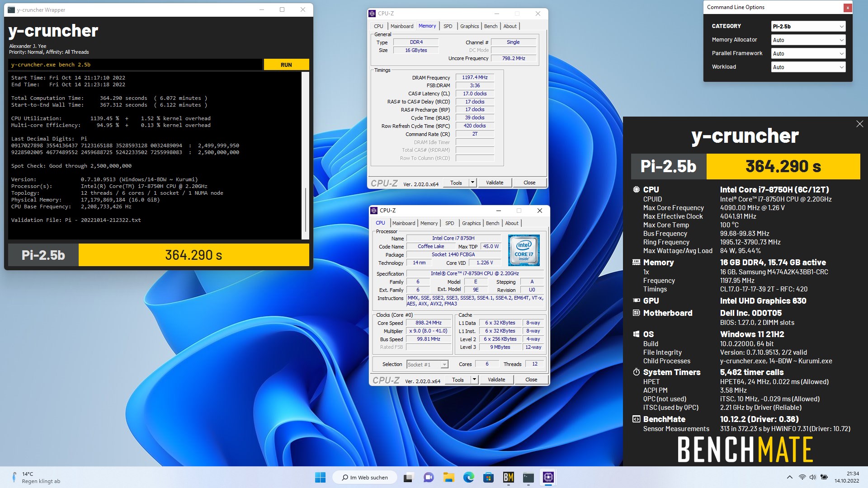Click the System Timers clock icon
This screenshot has height=488, width=868.
(636, 372)
